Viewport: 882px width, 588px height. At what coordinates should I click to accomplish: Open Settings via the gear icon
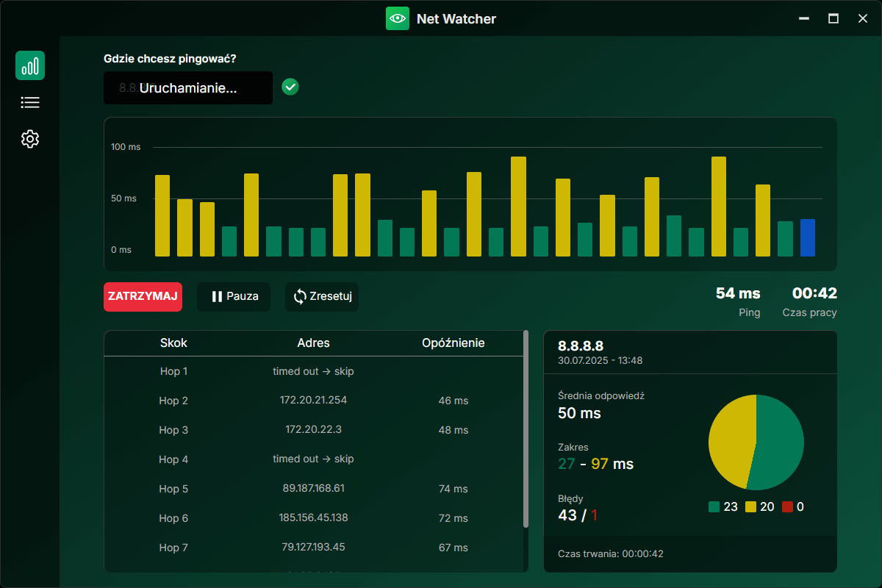pyautogui.click(x=30, y=139)
